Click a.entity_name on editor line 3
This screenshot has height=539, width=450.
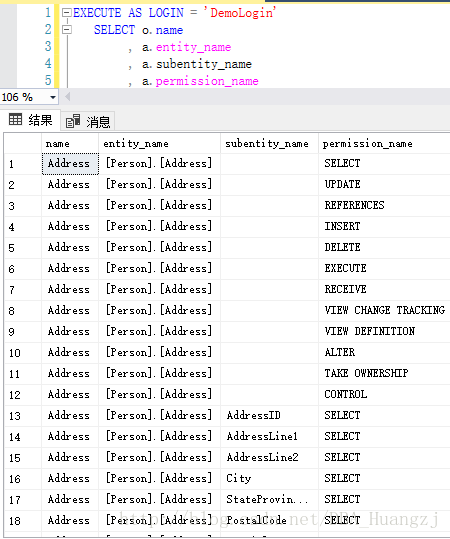(186, 47)
